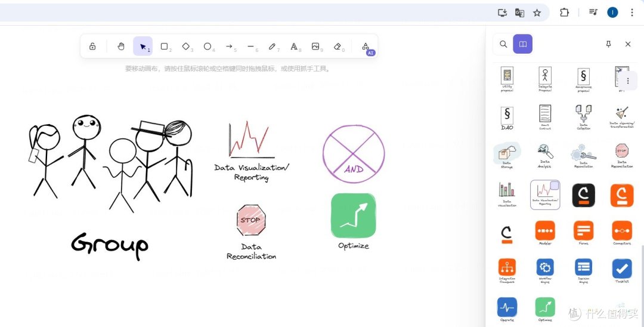Viewport: 644px width, 327px height.
Task: Select the Arrow drawing tool
Action: [230, 47]
